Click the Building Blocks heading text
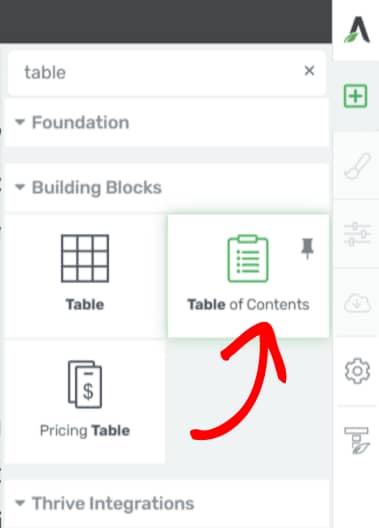The width and height of the screenshot is (379, 528). [x=97, y=188]
